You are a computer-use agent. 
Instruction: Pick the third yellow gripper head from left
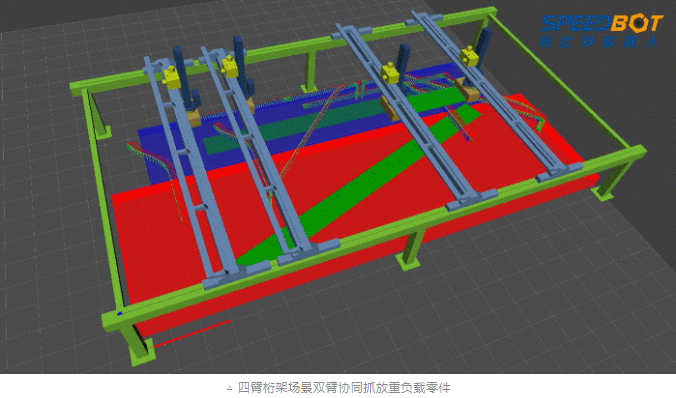[x=390, y=73]
